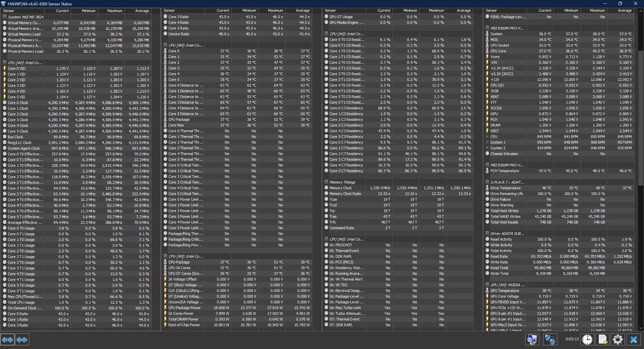Open the system summary monitor icon
644x349 pixels.
click(532, 340)
